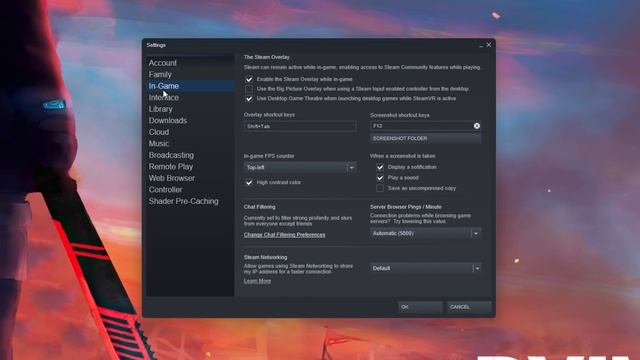Image resolution: width=640 pixels, height=360 pixels.
Task: Click the Learn More link
Action: (x=257, y=281)
